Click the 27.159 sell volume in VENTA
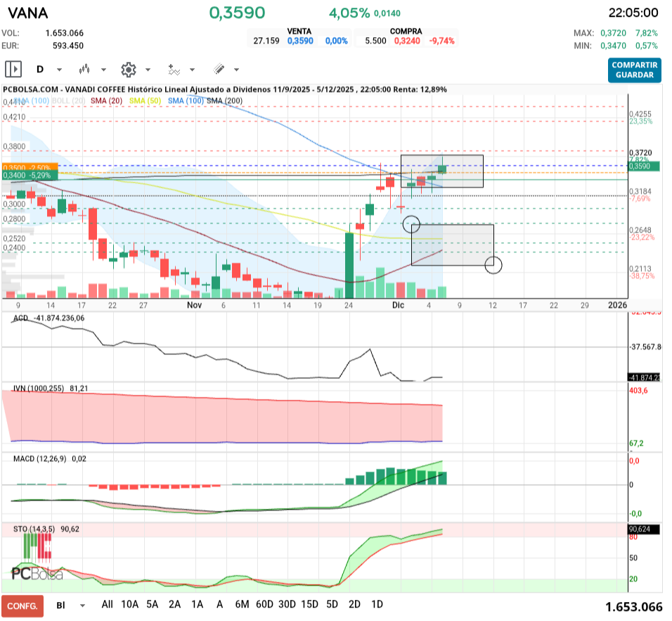 [x=266, y=41]
